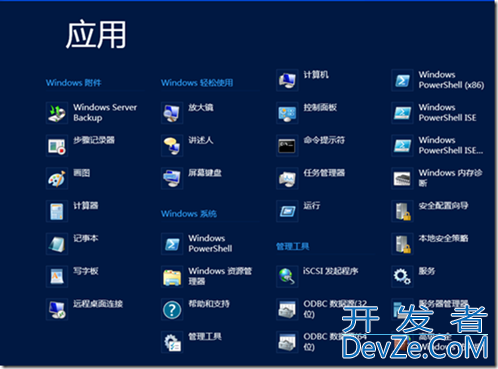Open ODBC 数据源(32 位) tile

322,309
